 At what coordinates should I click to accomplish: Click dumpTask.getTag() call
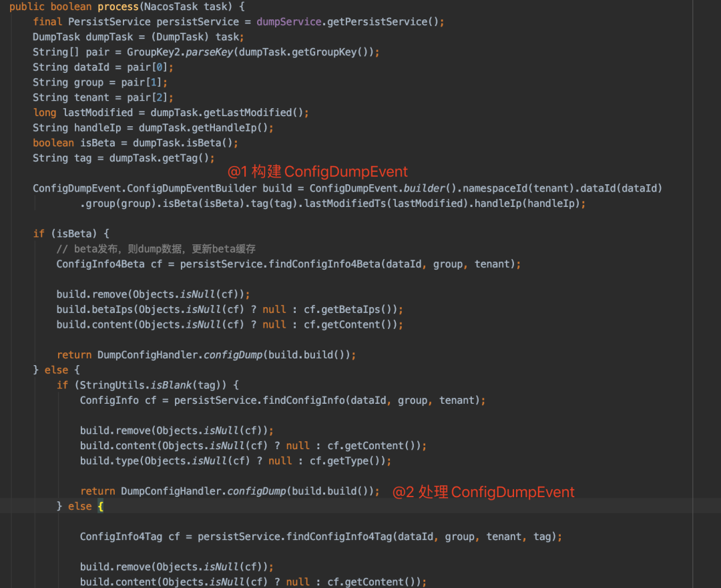159,159
